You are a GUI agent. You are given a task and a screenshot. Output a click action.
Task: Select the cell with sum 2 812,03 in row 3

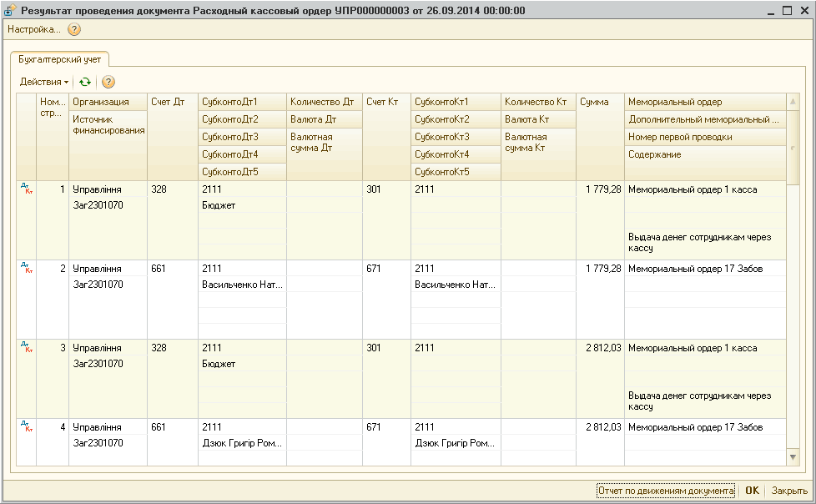point(599,348)
